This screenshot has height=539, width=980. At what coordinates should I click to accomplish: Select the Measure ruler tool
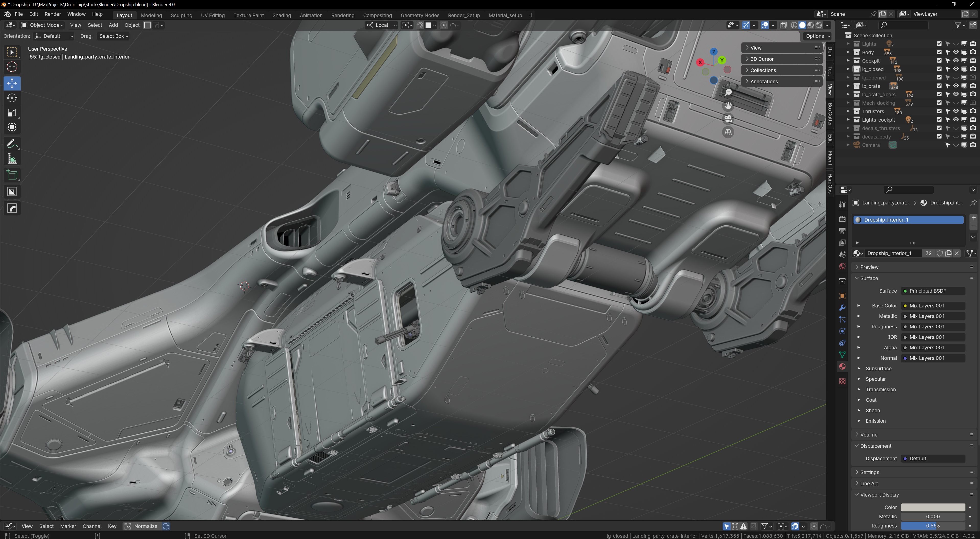pyautogui.click(x=12, y=159)
